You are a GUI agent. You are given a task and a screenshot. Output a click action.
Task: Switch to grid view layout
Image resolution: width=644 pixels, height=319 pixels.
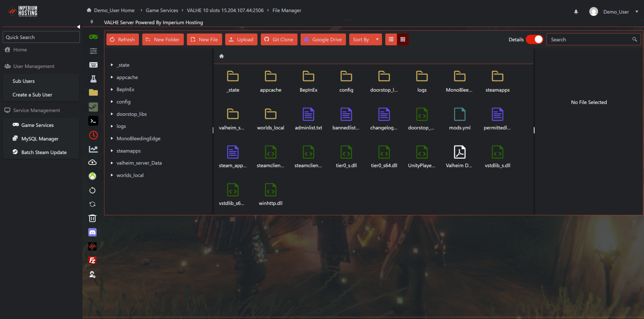(x=403, y=39)
